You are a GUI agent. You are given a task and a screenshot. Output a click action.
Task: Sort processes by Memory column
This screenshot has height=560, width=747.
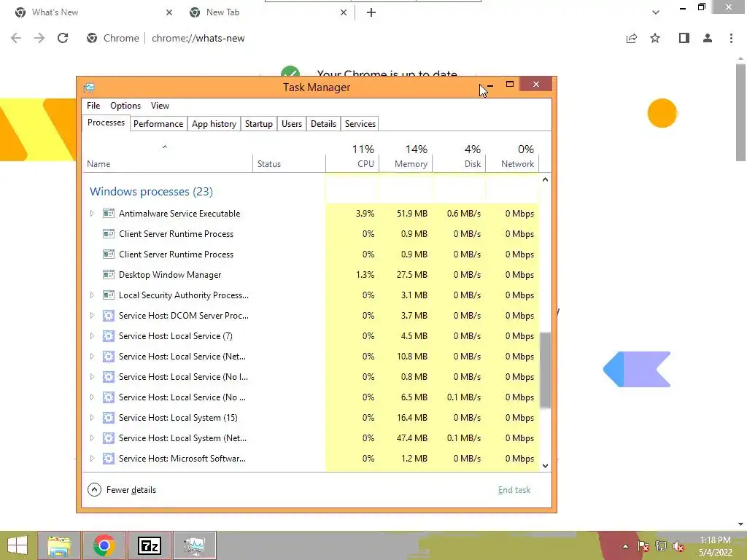click(406, 156)
